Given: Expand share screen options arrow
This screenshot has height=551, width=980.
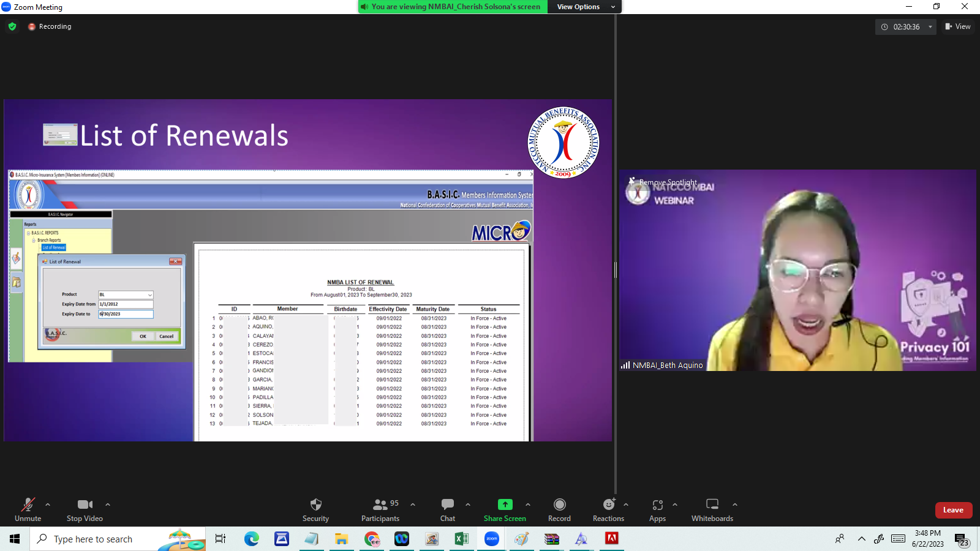Looking at the screenshot, I should 528,504.
